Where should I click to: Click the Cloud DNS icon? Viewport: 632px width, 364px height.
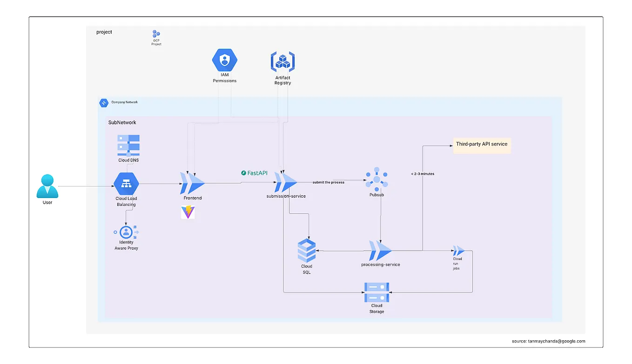(x=128, y=145)
